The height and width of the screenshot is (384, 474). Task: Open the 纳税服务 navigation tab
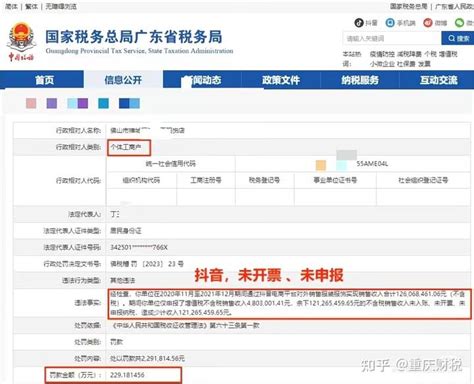(x=360, y=80)
